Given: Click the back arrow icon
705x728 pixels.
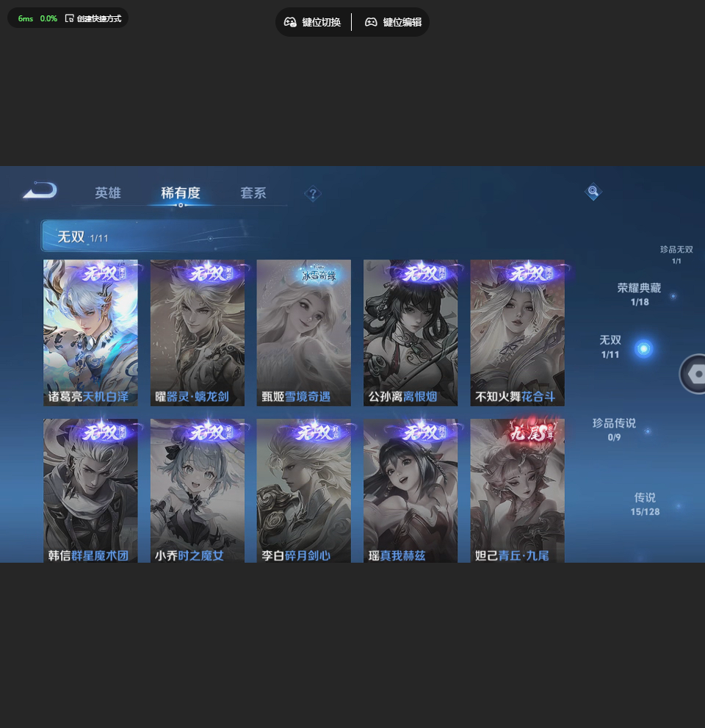Looking at the screenshot, I should [x=40, y=190].
